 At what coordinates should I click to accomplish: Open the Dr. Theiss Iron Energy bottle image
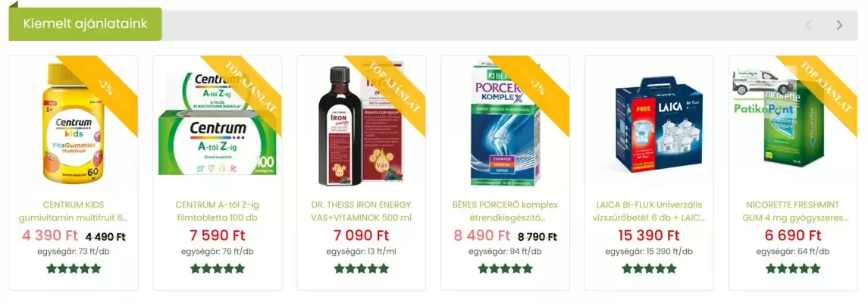pos(361,126)
